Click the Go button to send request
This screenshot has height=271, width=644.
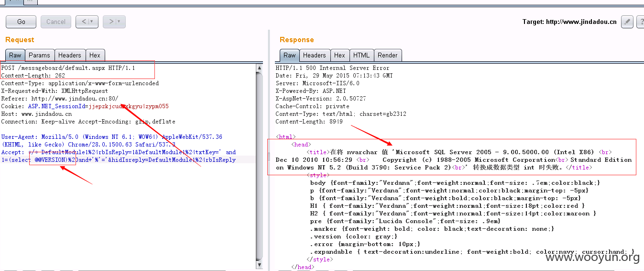click(x=21, y=22)
